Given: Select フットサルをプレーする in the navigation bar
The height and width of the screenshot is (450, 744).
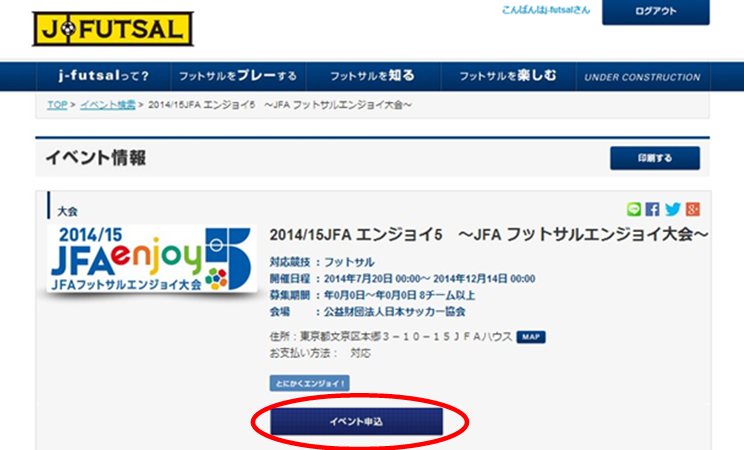Looking at the screenshot, I should click(x=237, y=77).
